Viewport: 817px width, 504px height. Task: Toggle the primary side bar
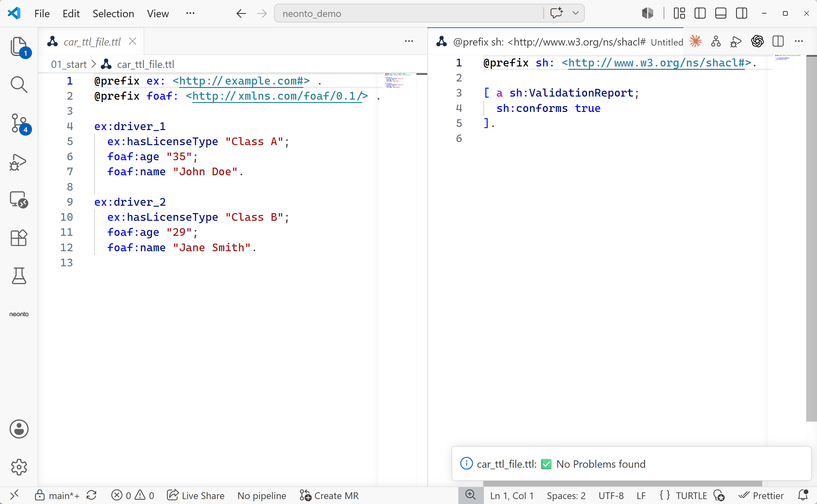pyautogui.click(x=700, y=13)
